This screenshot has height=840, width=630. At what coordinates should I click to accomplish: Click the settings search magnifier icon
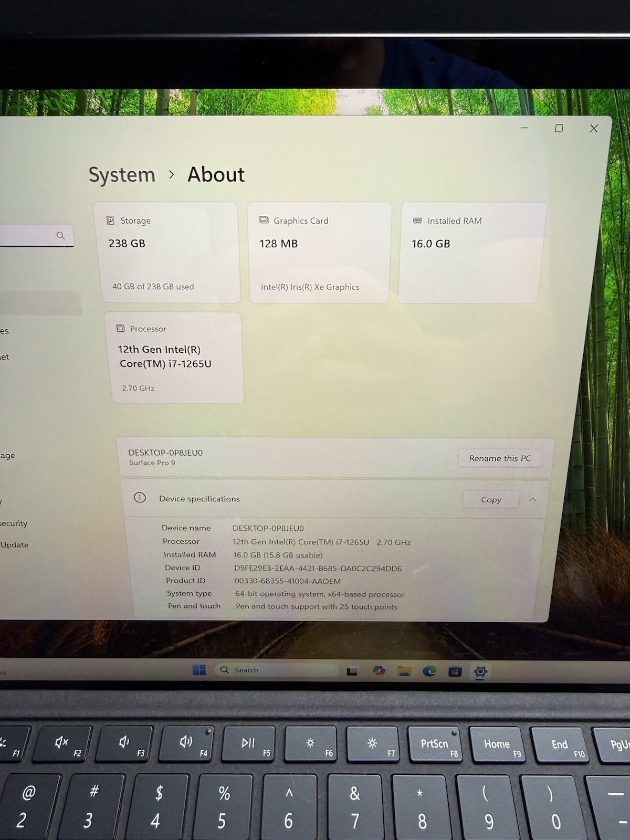(61, 235)
